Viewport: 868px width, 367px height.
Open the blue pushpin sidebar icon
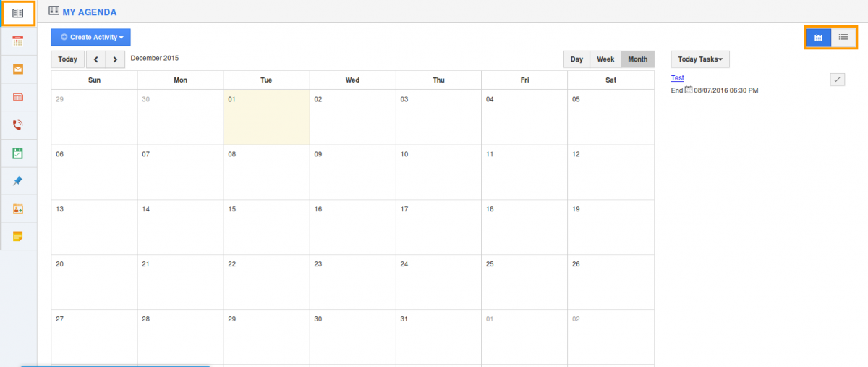[x=18, y=181]
